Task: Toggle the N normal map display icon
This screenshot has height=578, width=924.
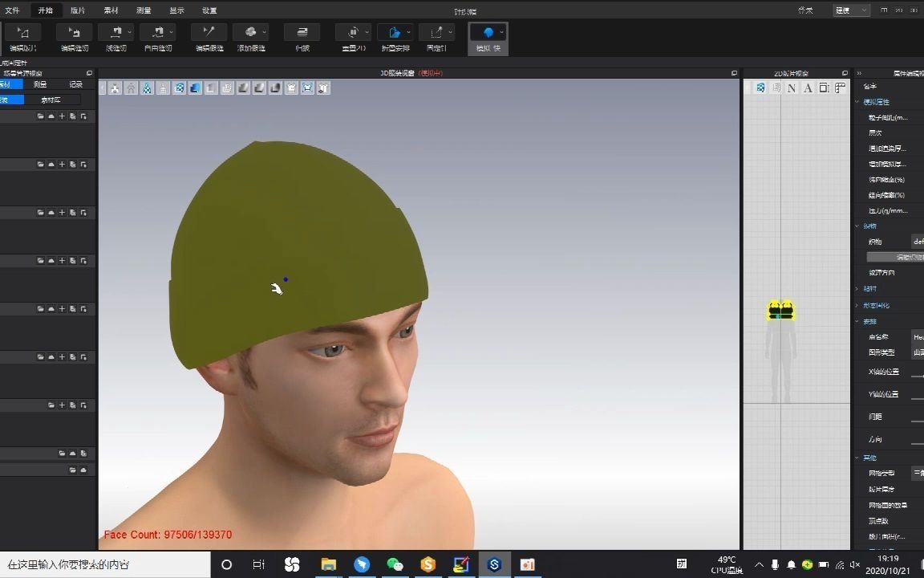Action: (790, 88)
